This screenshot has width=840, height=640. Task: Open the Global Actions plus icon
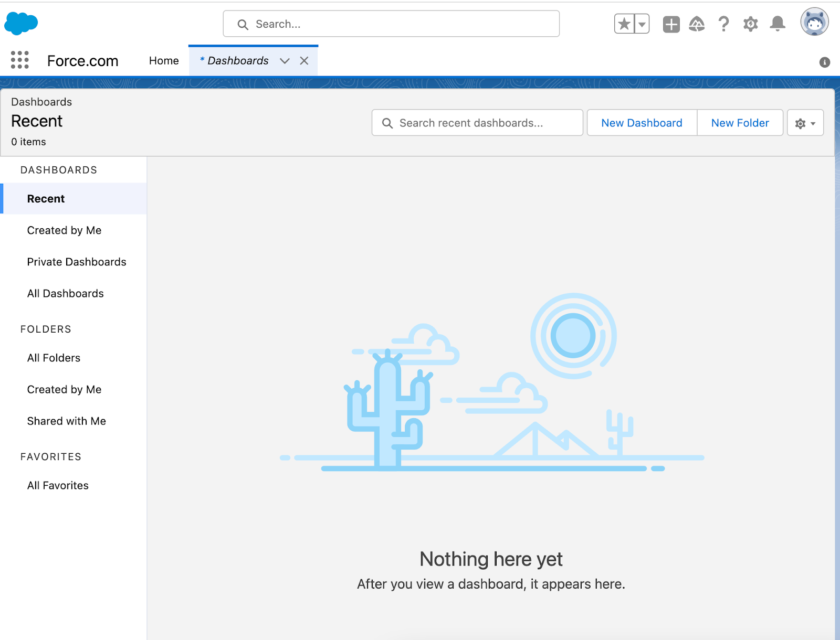coord(671,24)
